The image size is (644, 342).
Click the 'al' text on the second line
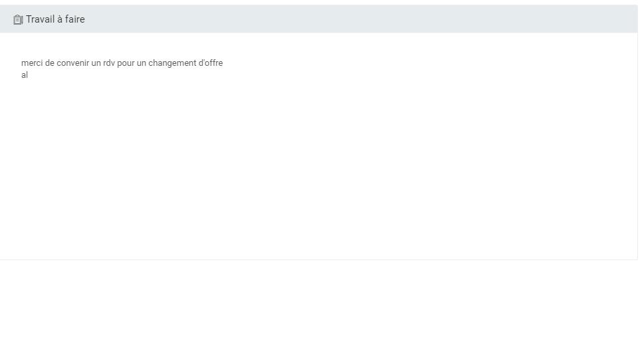(x=25, y=75)
